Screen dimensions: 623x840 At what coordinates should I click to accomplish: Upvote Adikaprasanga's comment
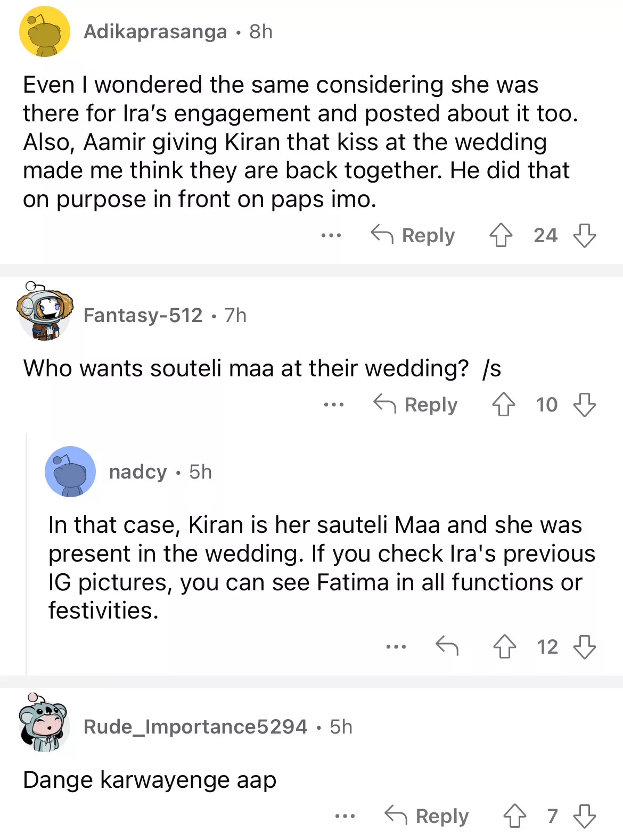click(501, 235)
